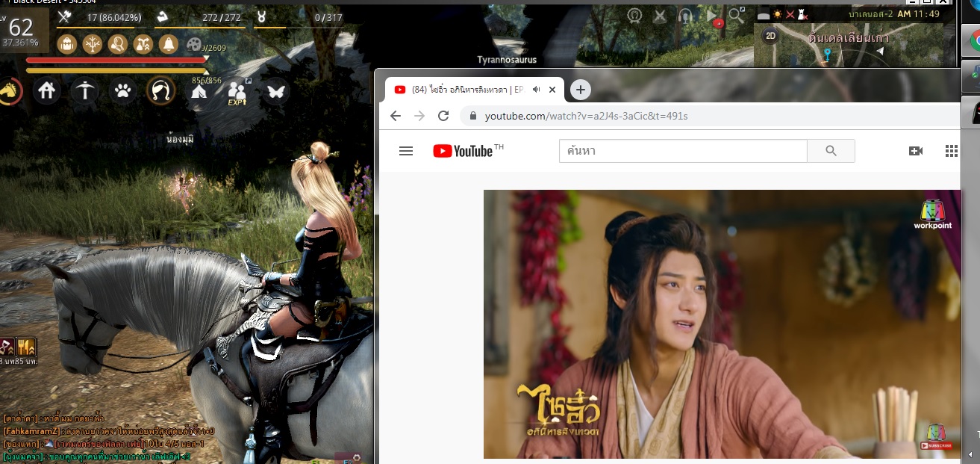Screen dimensions: 980x464
Task: Click the elixir buff icon beside the food buff
Action: coord(7,347)
